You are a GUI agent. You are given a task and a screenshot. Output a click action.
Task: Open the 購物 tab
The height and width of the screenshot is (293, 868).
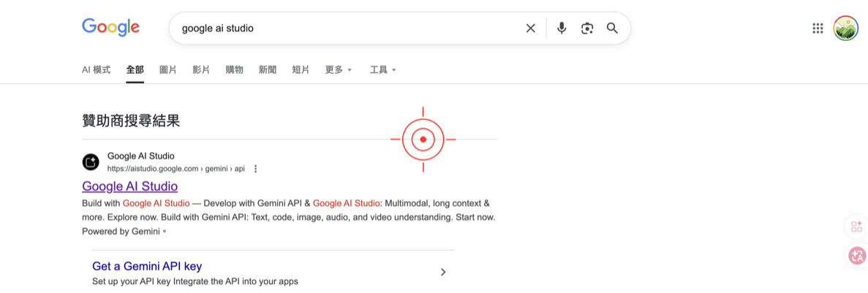click(235, 69)
